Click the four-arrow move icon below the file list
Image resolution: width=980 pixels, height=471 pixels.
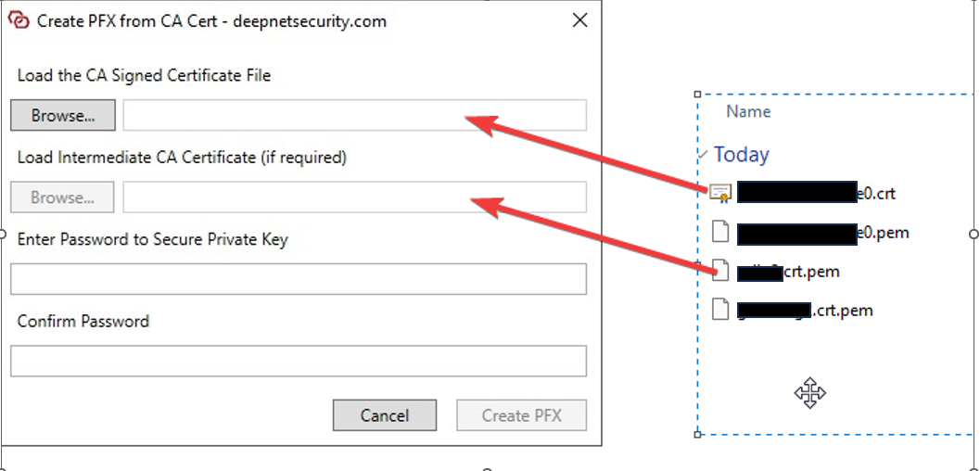[x=809, y=393]
